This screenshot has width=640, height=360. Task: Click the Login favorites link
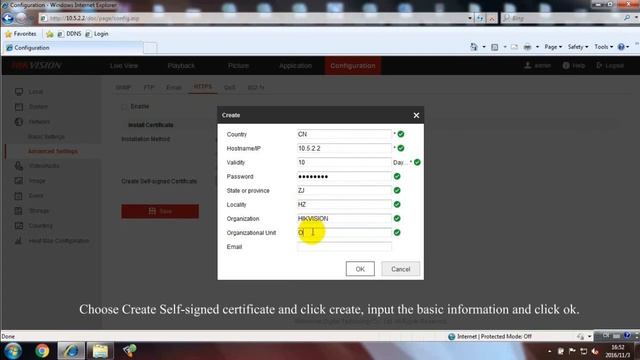(97, 34)
